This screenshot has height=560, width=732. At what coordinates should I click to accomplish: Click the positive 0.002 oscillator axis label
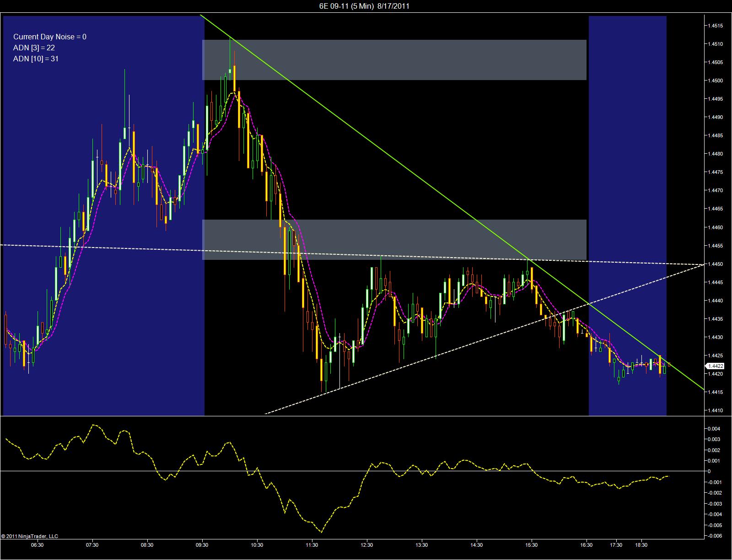point(714,450)
